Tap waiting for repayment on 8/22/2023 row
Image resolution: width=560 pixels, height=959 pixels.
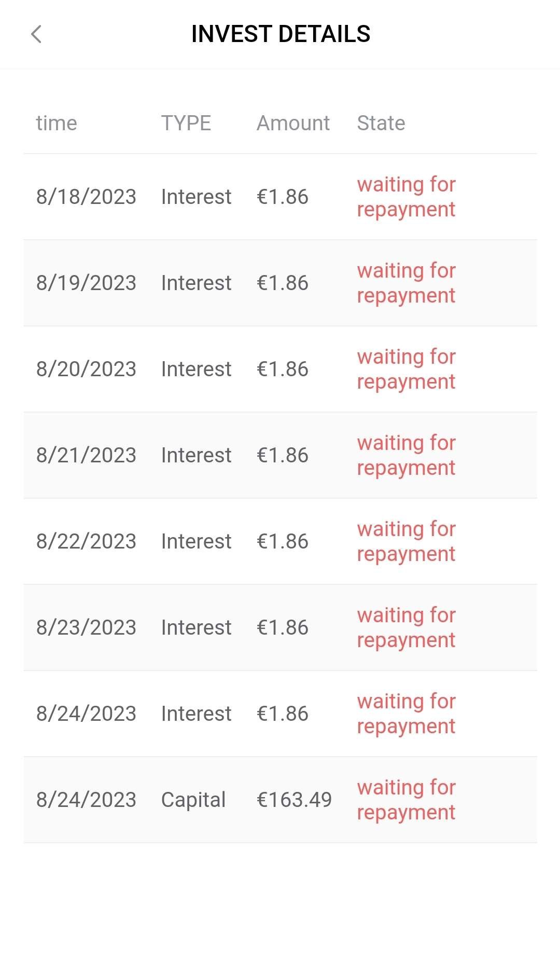tap(406, 541)
